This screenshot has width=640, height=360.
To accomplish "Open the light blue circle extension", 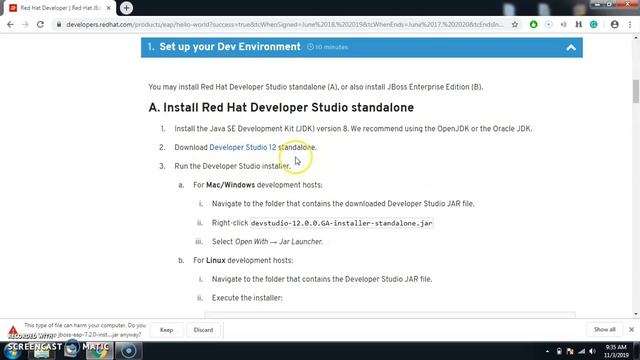I will pyautogui.click(x=549, y=24).
